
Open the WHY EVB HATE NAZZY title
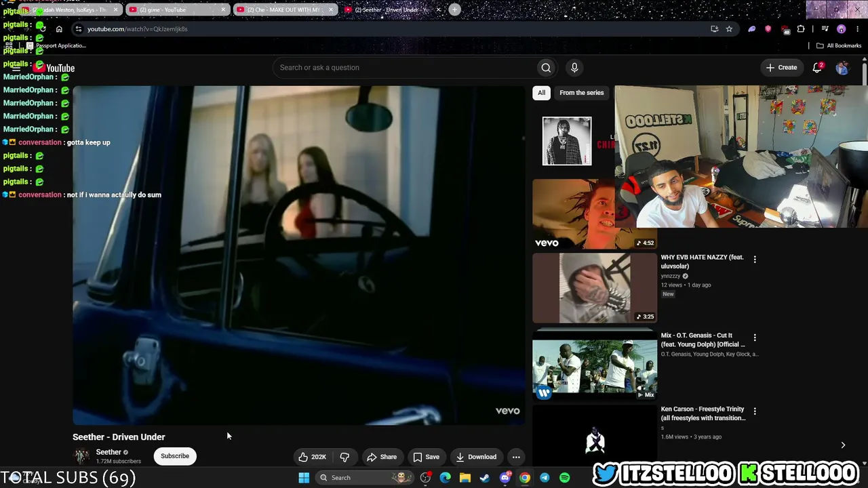703,262
